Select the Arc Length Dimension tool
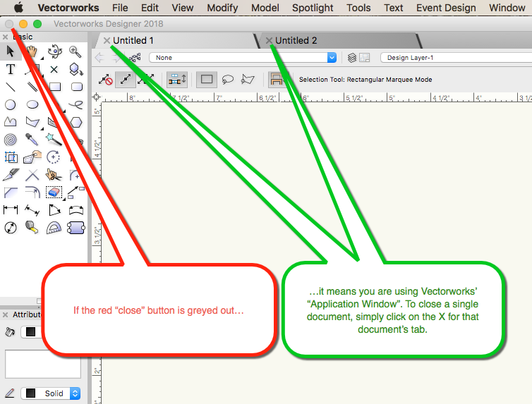This screenshot has width=532, height=404. coord(76,210)
